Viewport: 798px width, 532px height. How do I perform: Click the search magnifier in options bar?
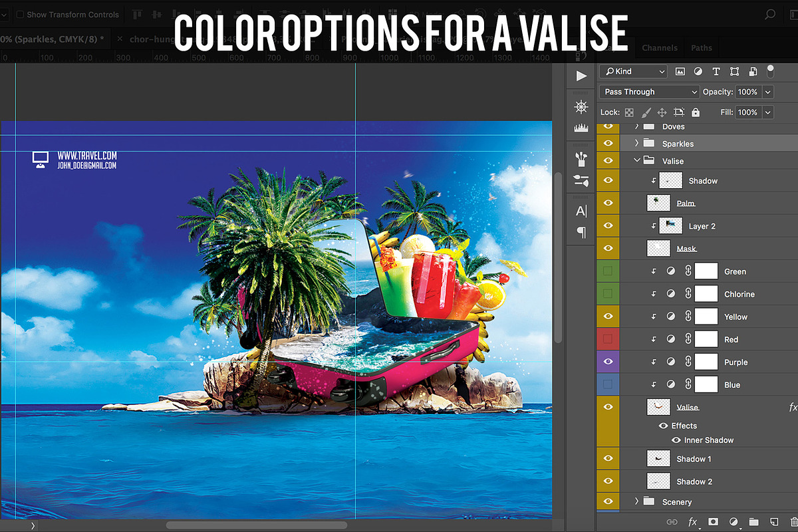tap(770, 14)
